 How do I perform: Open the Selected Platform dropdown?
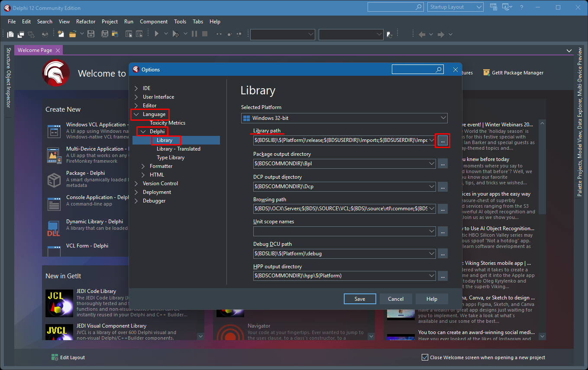coord(344,118)
